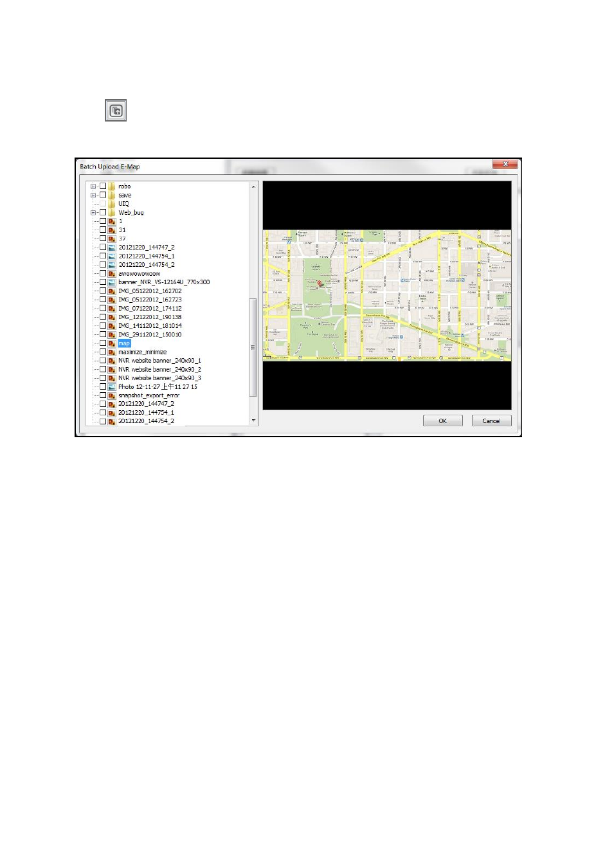Click the file icon of IMG_05122012_162723
Screen dimensions: 614x868
pyautogui.click(x=112, y=300)
